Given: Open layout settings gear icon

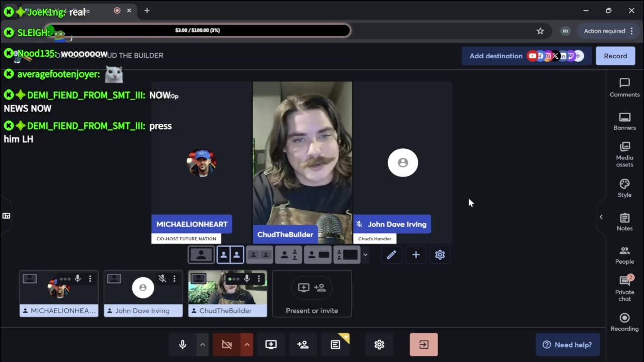Looking at the screenshot, I should (x=440, y=255).
